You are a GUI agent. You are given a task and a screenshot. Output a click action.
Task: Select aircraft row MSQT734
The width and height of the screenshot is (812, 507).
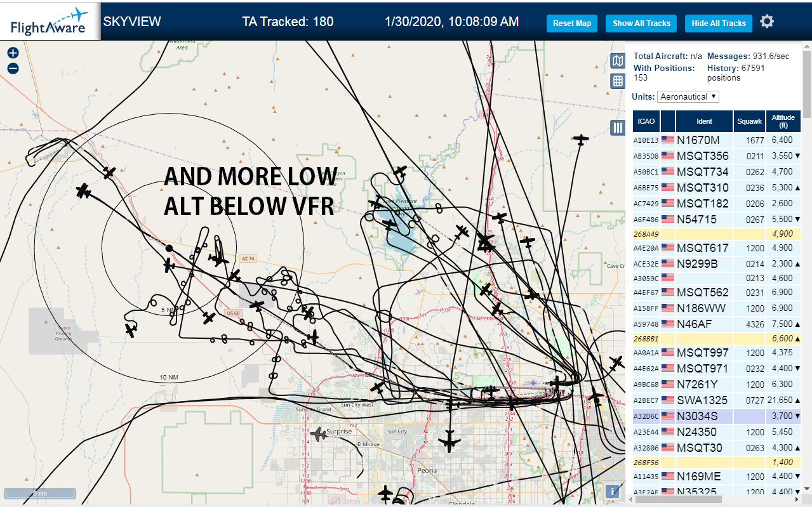click(717, 172)
